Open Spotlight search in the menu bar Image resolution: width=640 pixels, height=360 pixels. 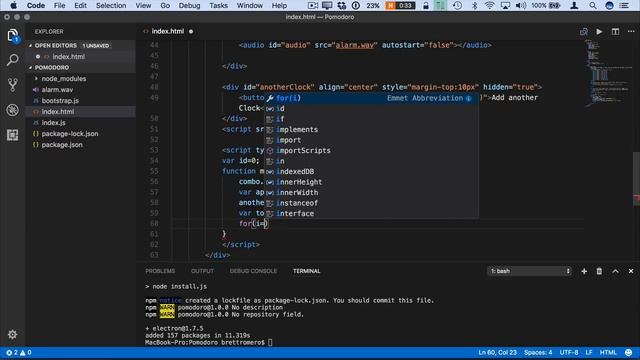tap(593, 5)
